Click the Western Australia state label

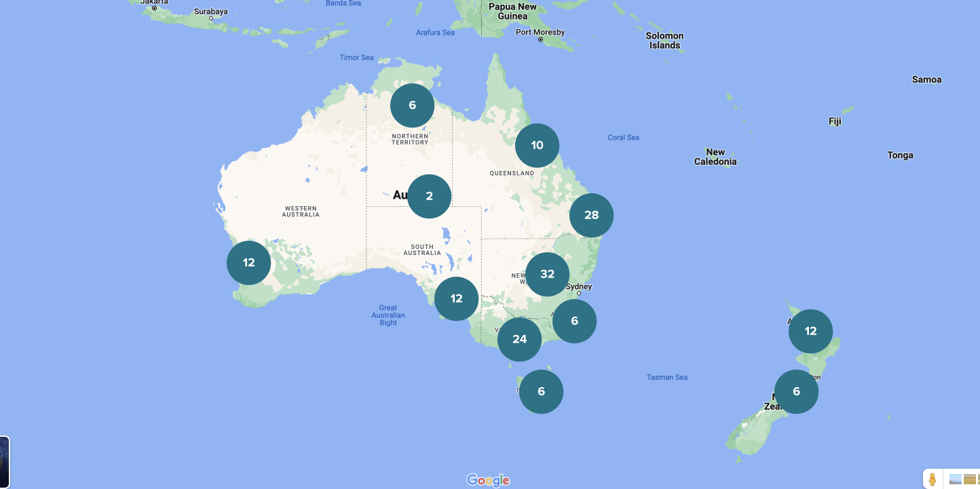[x=301, y=212]
